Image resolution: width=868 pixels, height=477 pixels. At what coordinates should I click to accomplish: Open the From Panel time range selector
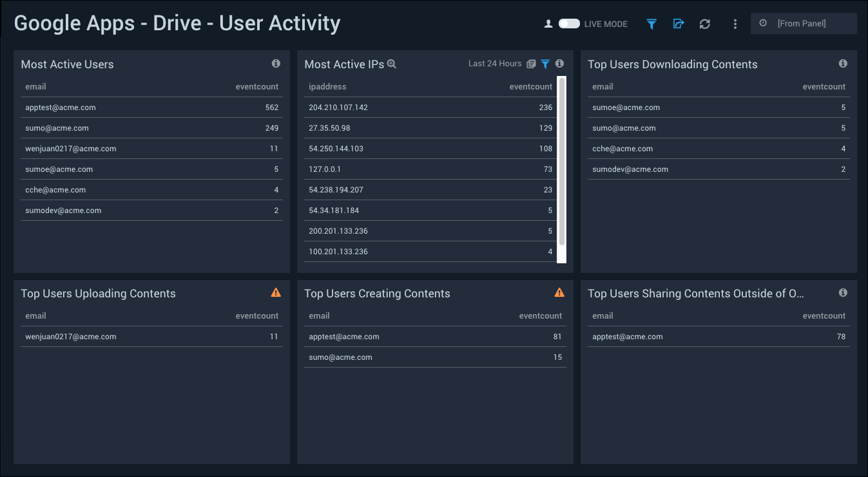tap(803, 24)
